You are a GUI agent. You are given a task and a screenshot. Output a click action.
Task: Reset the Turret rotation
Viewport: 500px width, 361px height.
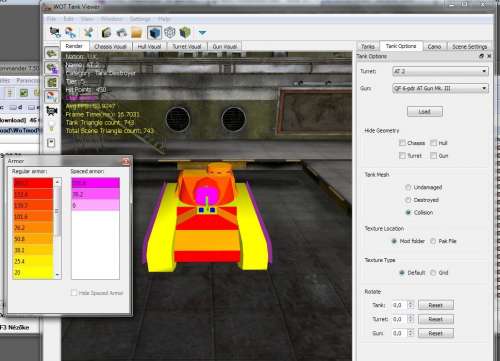coord(436,319)
